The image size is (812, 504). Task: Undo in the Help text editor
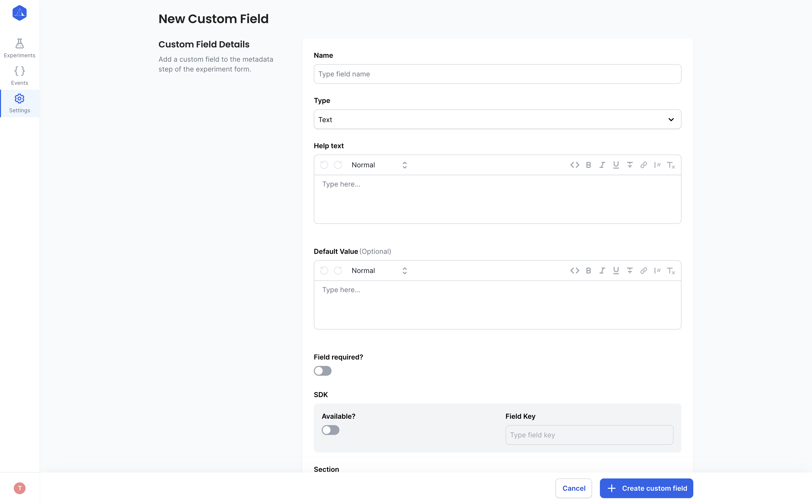[x=324, y=165]
